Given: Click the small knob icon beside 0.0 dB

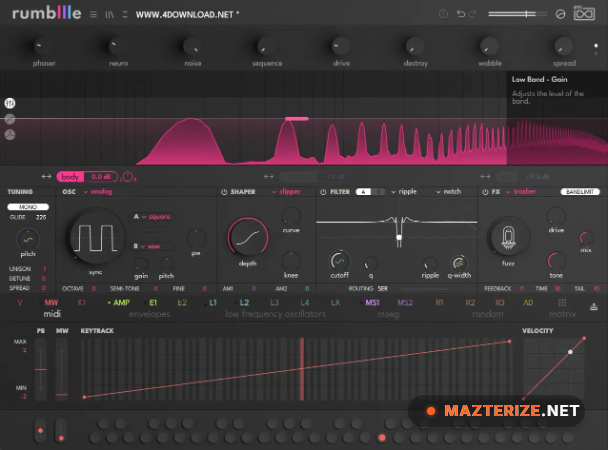Looking at the screenshot, I should click(x=128, y=177).
